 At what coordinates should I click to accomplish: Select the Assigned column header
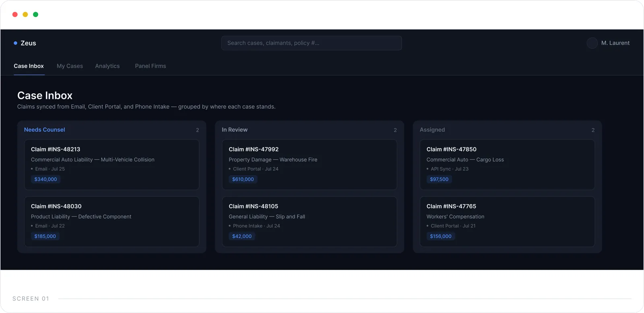tap(432, 130)
